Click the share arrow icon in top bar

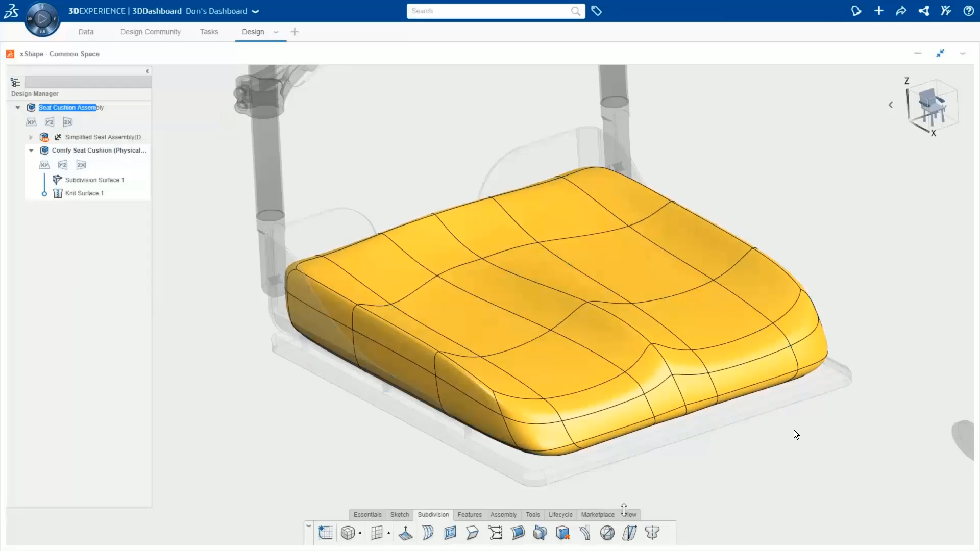click(x=901, y=11)
